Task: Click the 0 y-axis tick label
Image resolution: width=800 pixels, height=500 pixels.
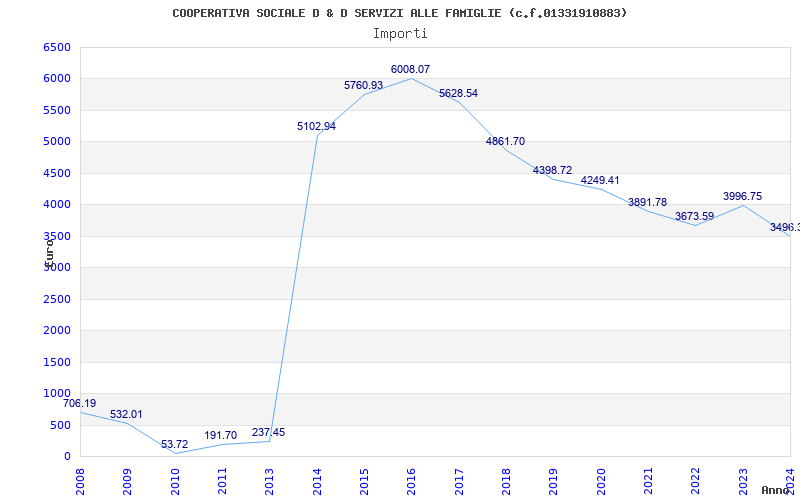Action: (67, 456)
